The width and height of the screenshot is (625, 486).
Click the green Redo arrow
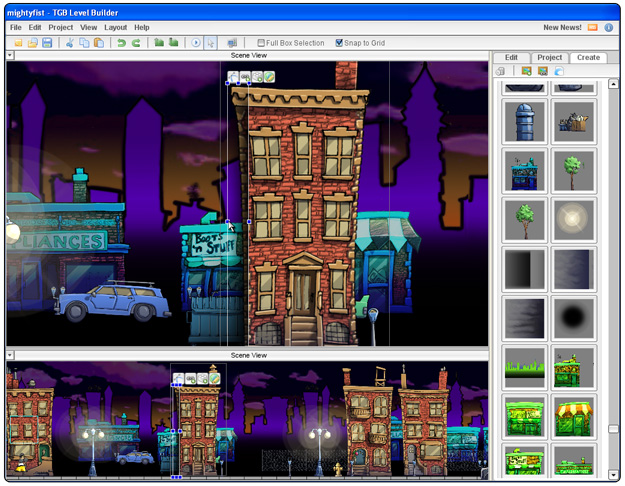(136, 43)
